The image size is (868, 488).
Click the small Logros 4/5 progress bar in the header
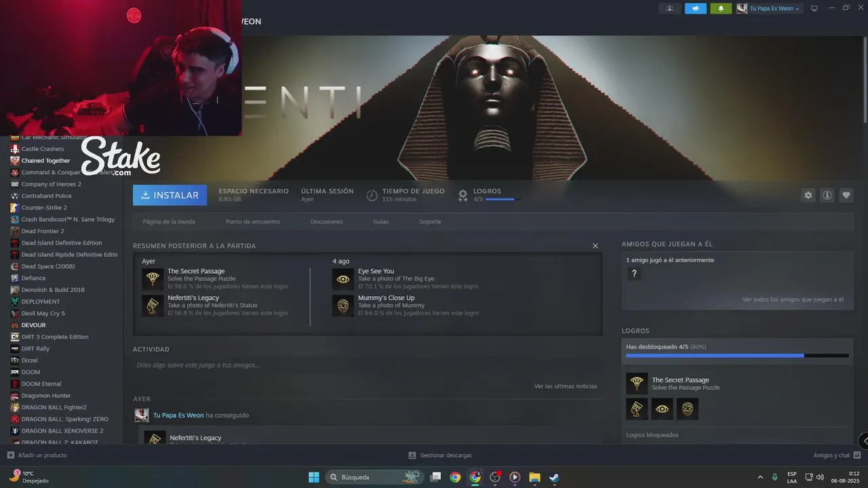pos(504,199)
